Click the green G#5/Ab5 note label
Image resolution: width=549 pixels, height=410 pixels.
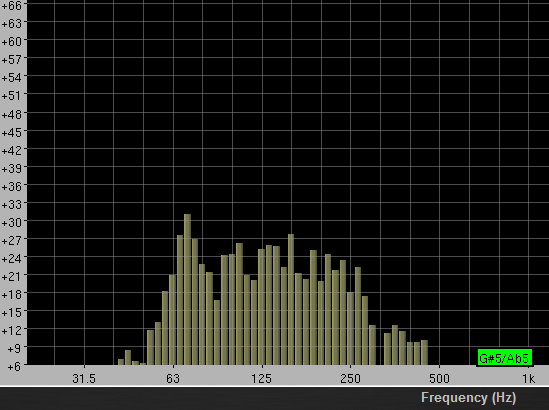pos(505,358)
